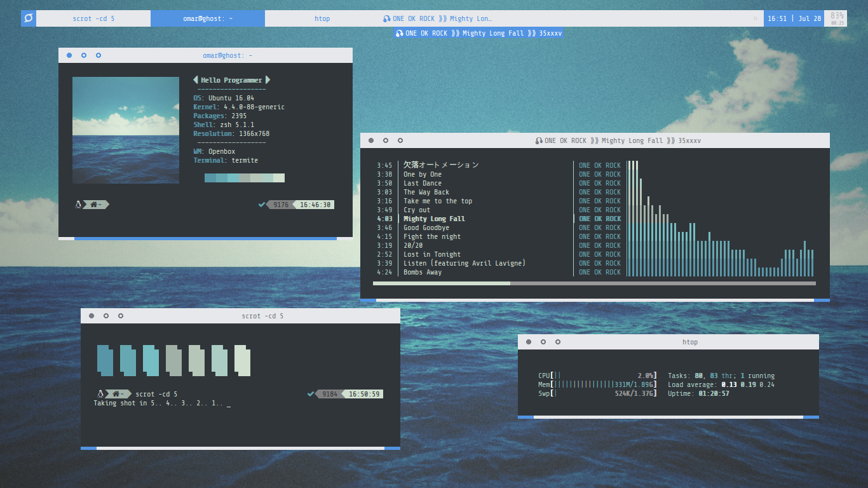Click small tray icon left of the clock
This screenshot has width=868, height=488.
coord(756,18)
